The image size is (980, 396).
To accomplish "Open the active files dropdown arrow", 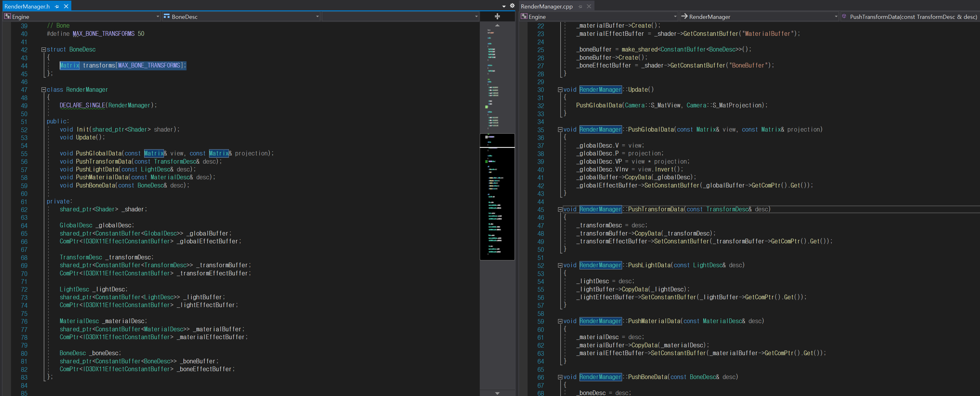I will (504, 7).
